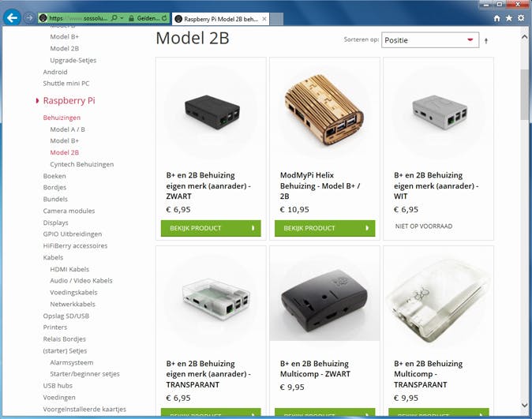Open black Multicomp case product image

324,302
